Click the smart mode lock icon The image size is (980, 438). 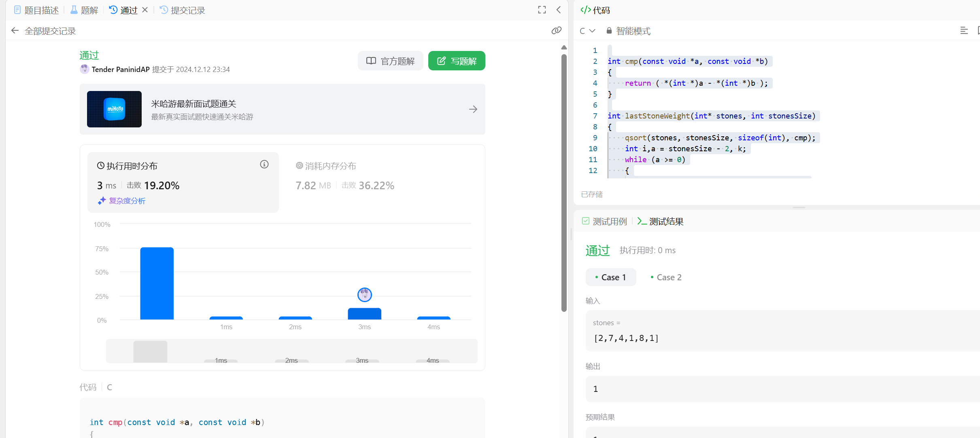pyautogui.click(x=609, y=31)
